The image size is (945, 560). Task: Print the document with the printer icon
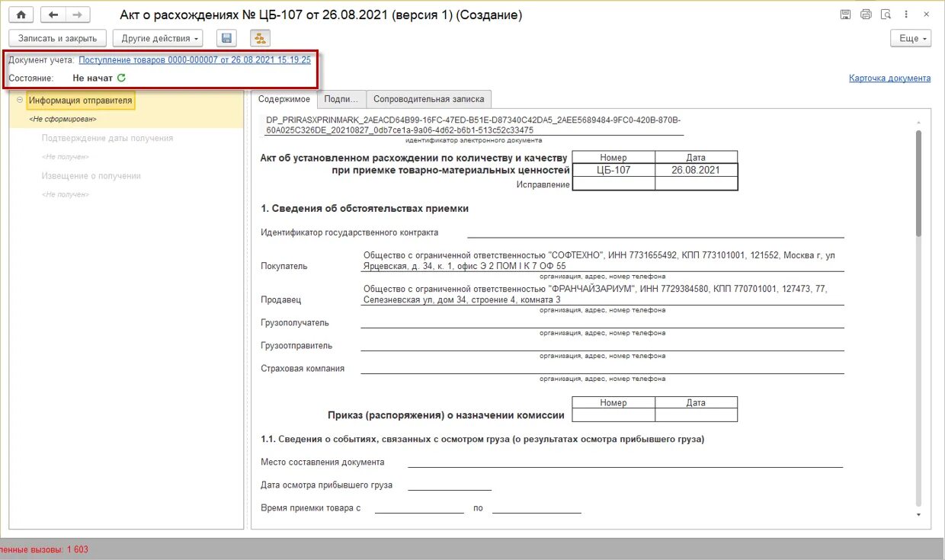click(x=866, y=14)
